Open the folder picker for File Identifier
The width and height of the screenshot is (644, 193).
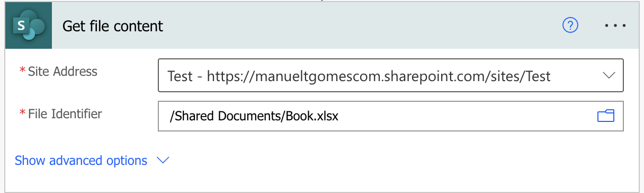click(605, 116)
